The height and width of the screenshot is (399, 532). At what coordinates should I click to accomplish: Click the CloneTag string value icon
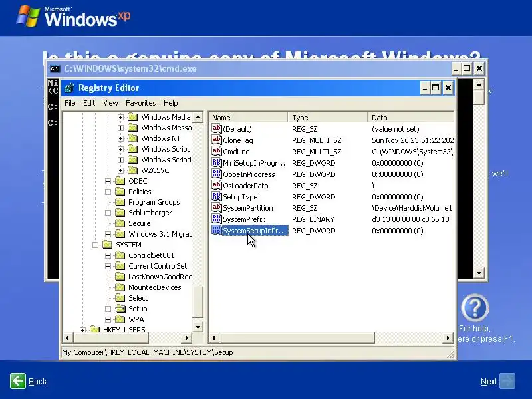click(217, 140)
